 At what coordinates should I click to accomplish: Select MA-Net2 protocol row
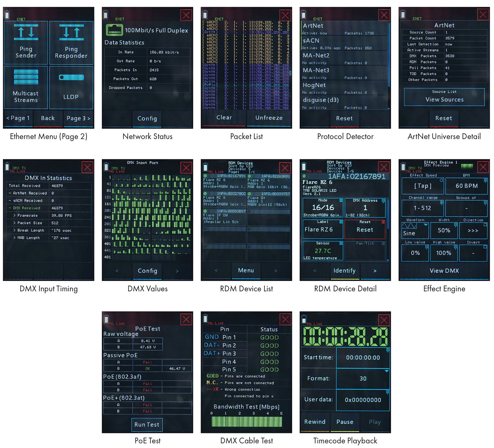[x=345, y=59]
